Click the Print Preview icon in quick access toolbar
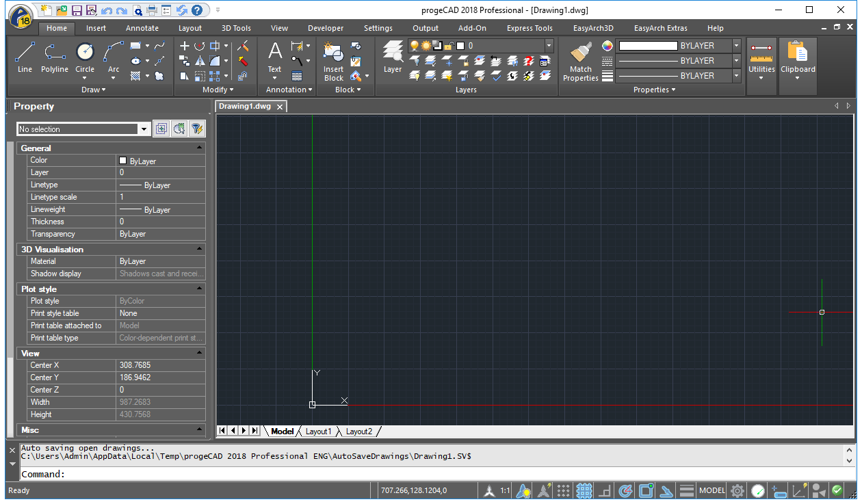The height and width of the screenshot is (504, 862). coord(138,10)
